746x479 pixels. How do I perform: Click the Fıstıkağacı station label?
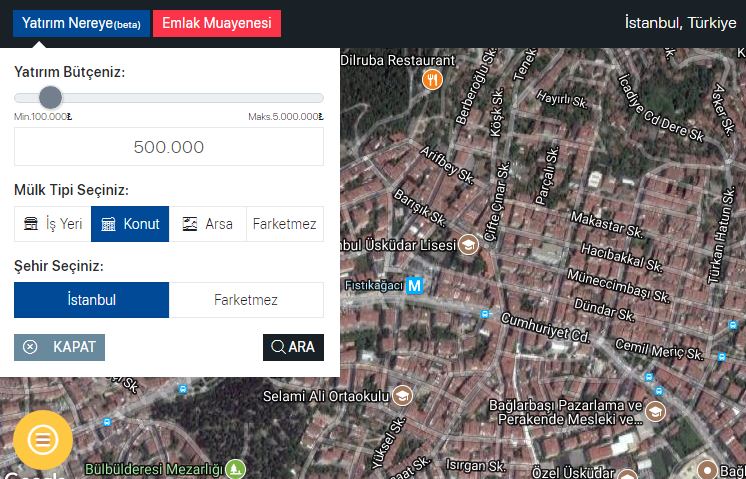coord(373,286)
